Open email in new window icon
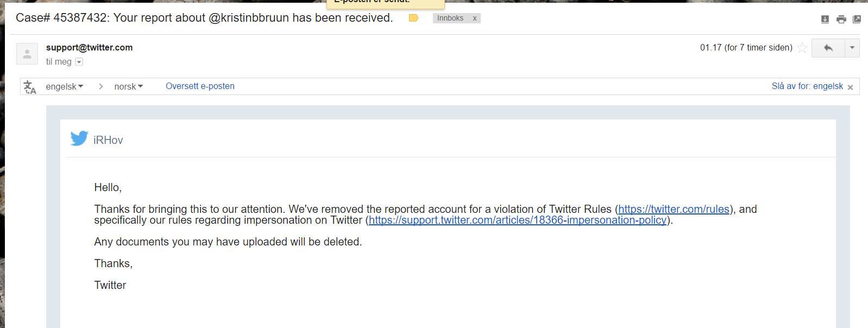Image resolution: width=868 pixels, height=328 pixels. 857,19
